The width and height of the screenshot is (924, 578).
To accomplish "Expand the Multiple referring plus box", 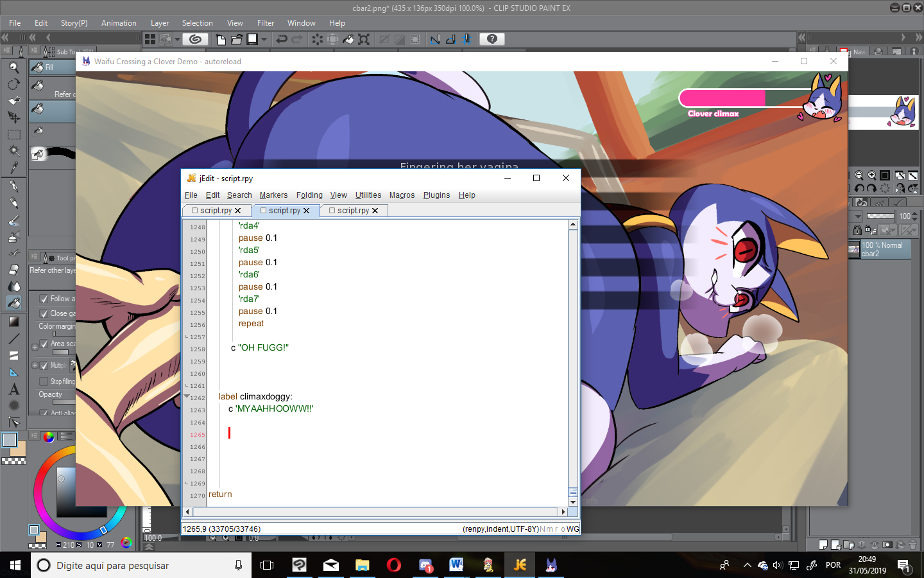I will click(x=35, y=365).
